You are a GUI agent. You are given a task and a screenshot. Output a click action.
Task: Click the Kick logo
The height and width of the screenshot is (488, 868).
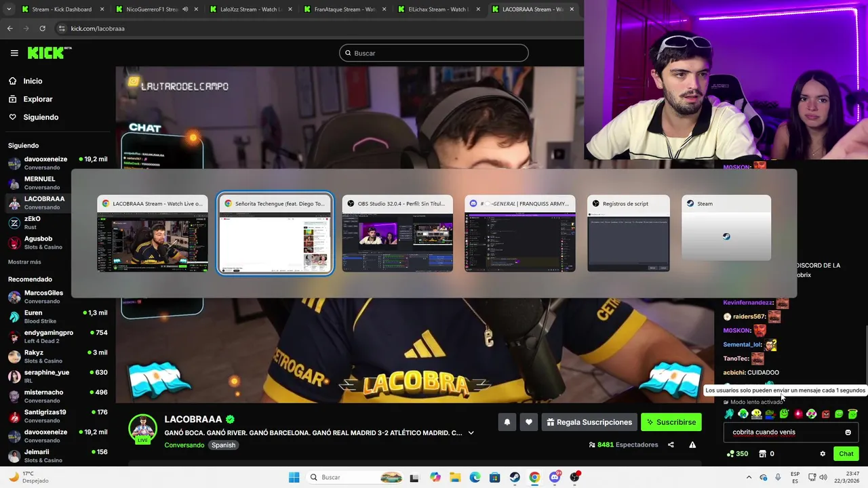point(50,53)
